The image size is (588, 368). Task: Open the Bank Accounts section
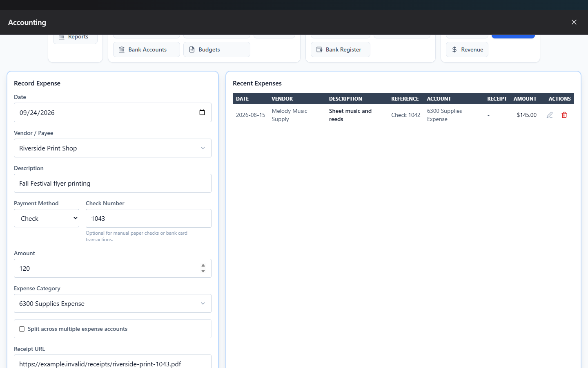click(147, 49)
